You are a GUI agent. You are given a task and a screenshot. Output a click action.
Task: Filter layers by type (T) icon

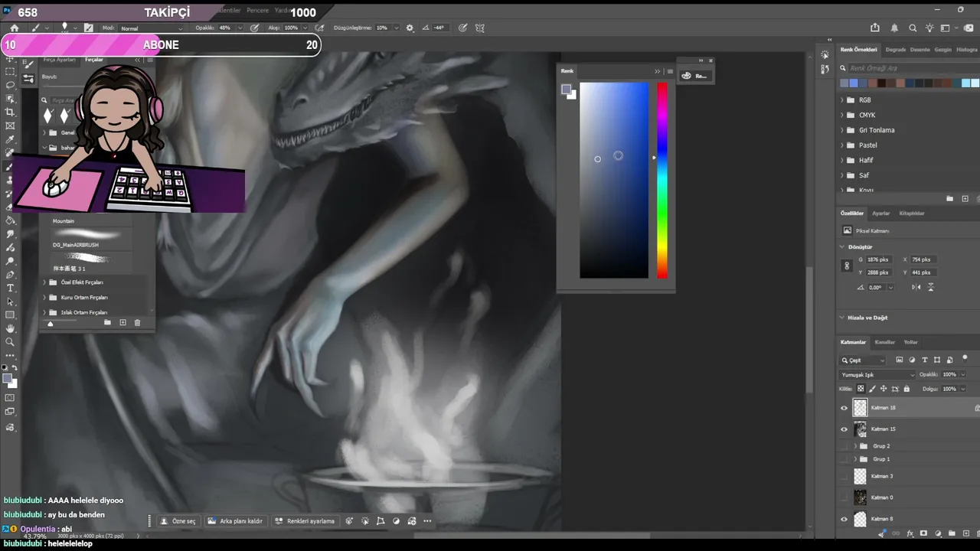(x=925, y=360)
